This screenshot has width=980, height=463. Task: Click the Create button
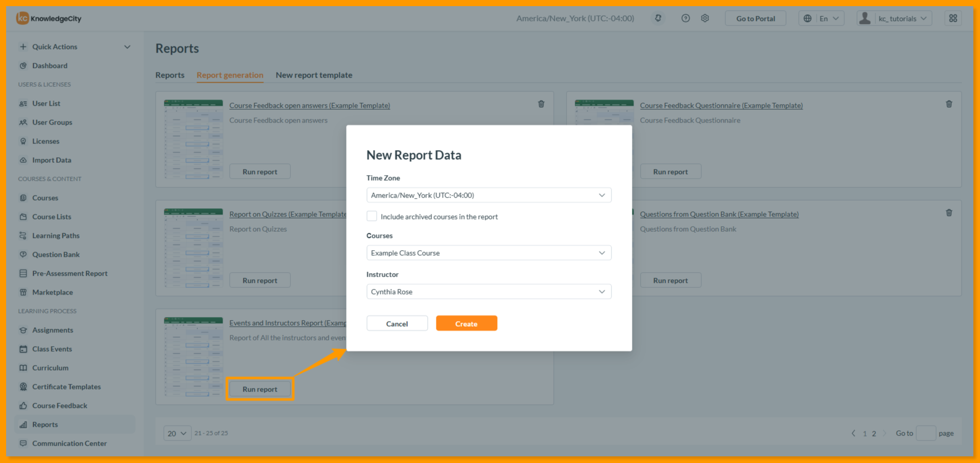point(467,323)
